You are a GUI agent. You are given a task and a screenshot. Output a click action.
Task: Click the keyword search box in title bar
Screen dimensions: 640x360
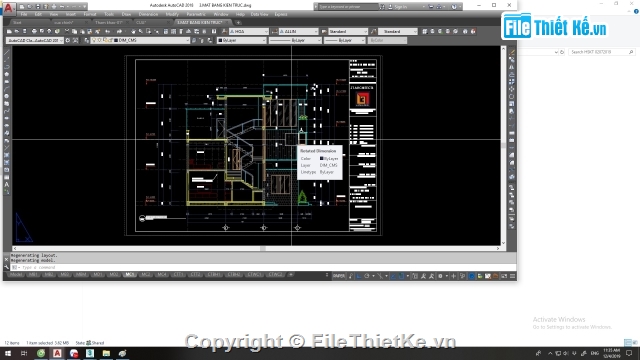click(348, 7)
